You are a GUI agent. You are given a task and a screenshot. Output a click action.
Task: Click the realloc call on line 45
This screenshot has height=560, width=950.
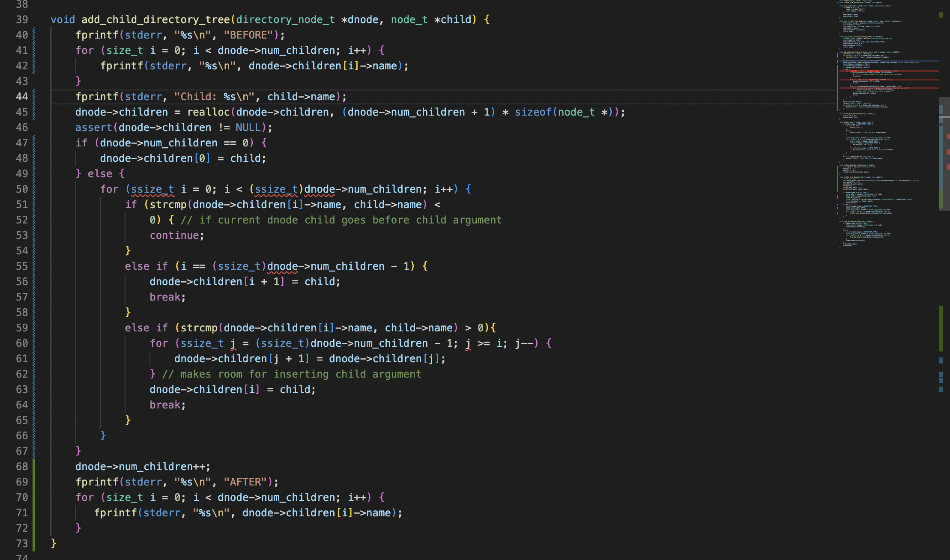click(x=208, y=112)
